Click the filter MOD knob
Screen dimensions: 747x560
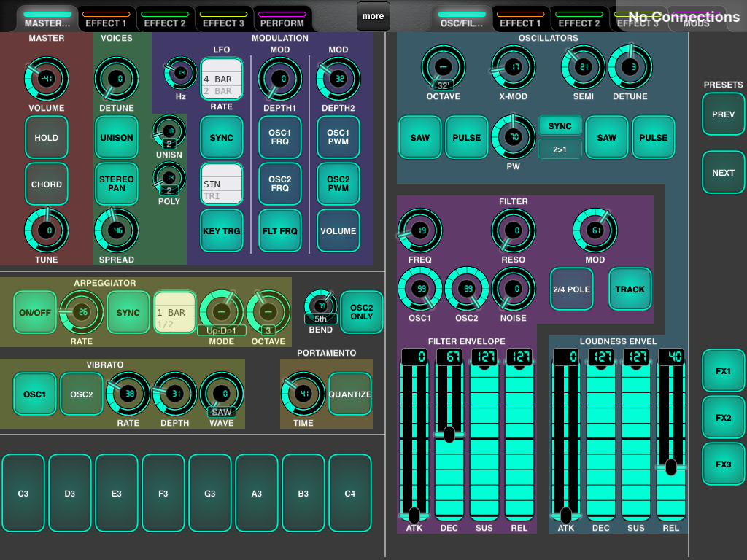pos(595,230)
